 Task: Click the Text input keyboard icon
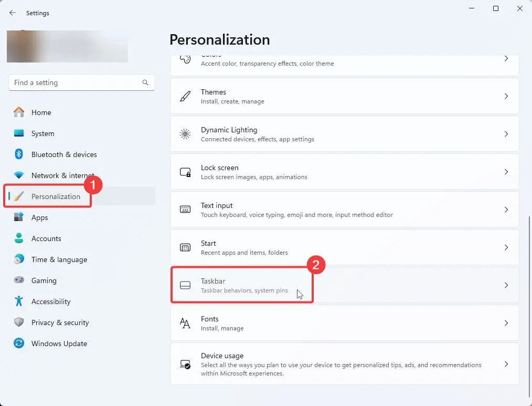tap(185, 209)
